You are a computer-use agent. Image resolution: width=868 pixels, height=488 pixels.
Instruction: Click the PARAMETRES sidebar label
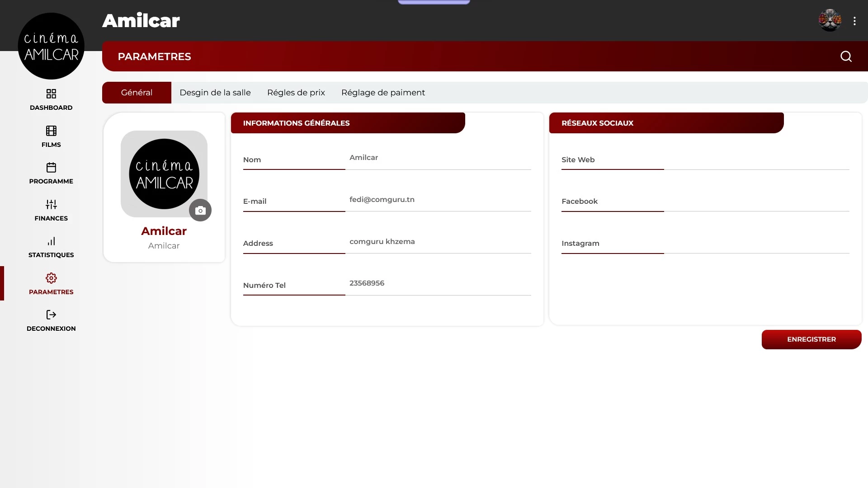(51, 292)
